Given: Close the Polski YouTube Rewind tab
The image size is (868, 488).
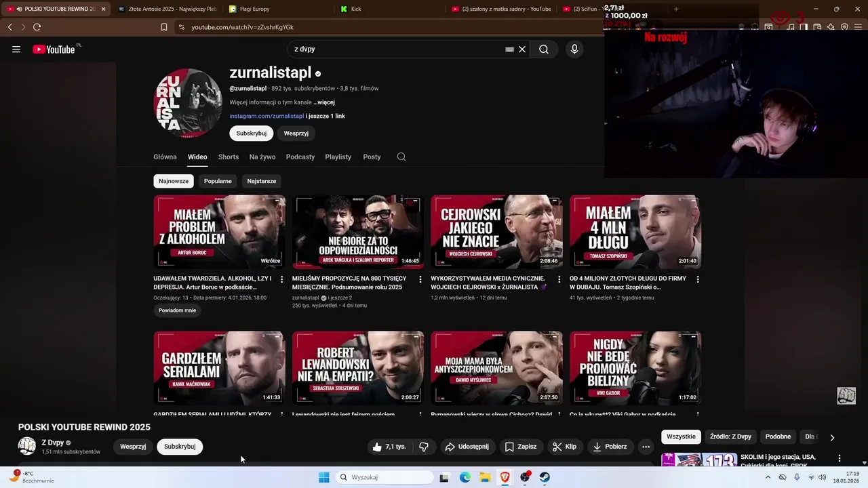Looking at the screenshot, I should pos(103,9).
